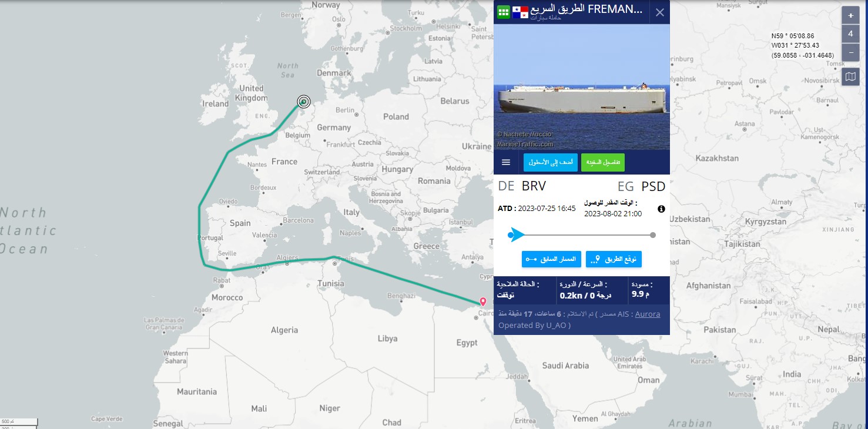Viewport: 868px width, 429px height.
Task: Toggle route forecast 'توقع الطريق' button
Action: pyautogui.click(x=614, y=259)
